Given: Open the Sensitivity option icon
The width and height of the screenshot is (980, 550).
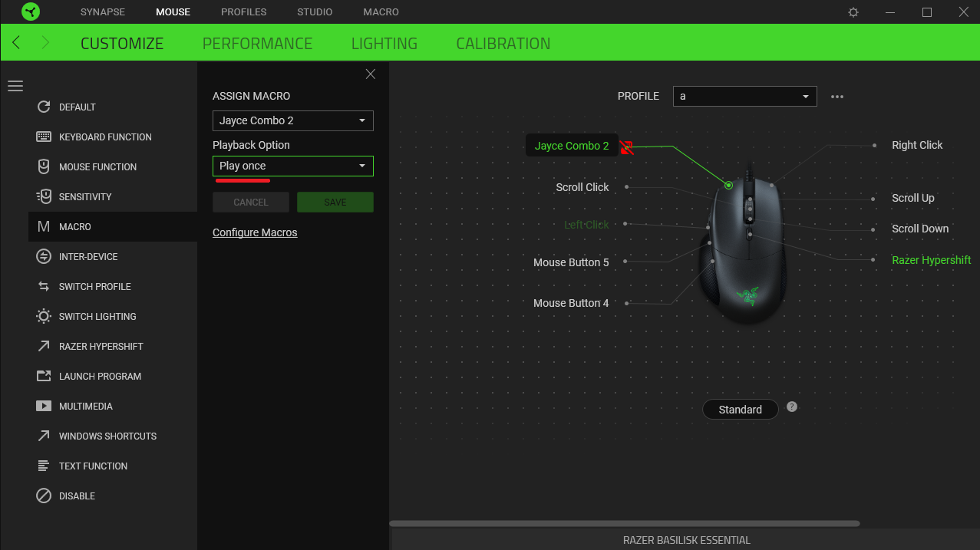Looking at the screenshot, I should click(x=44, y=196).
